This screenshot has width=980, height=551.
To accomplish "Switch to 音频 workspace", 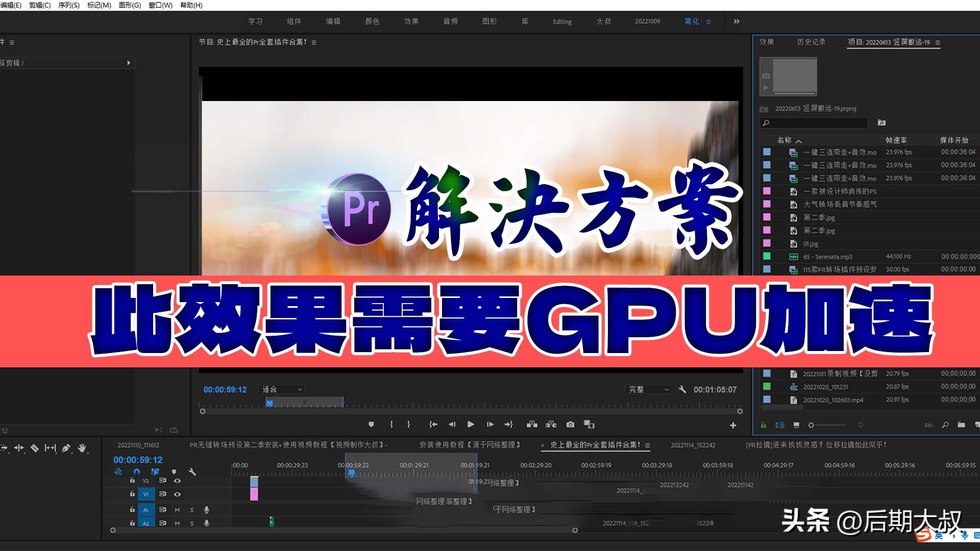I will click(x=450, y=21).
